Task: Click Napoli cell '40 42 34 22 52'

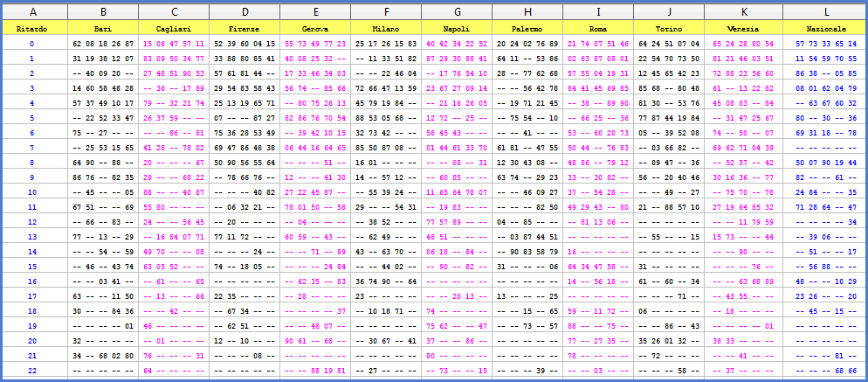Action: point(457,43)
